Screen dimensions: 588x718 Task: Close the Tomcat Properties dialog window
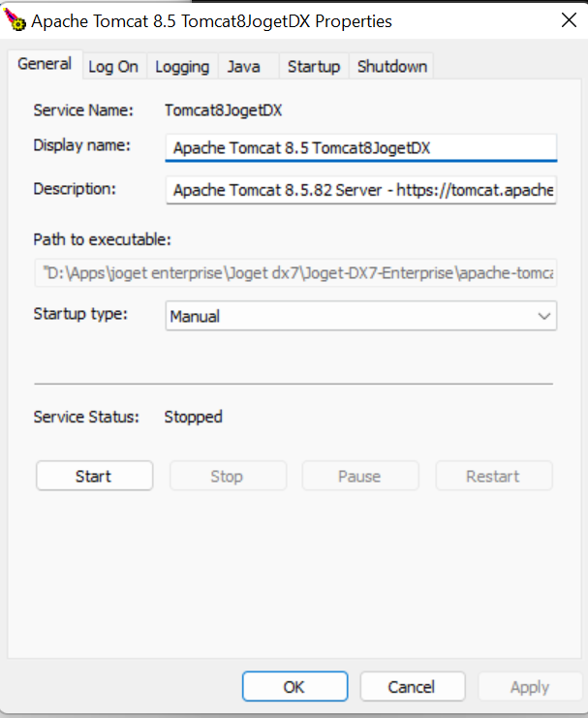(x=568, y=20)
